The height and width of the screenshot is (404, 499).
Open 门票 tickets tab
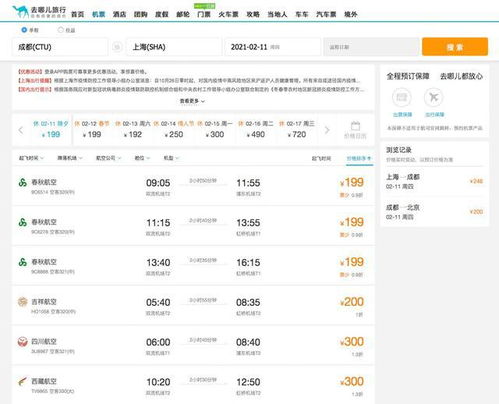coord(204,14)
